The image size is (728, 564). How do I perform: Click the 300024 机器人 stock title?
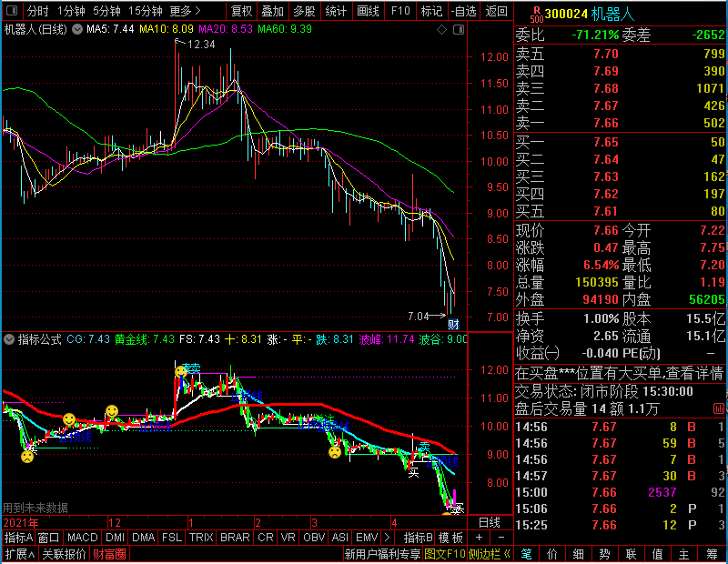[x=590, y=15]
